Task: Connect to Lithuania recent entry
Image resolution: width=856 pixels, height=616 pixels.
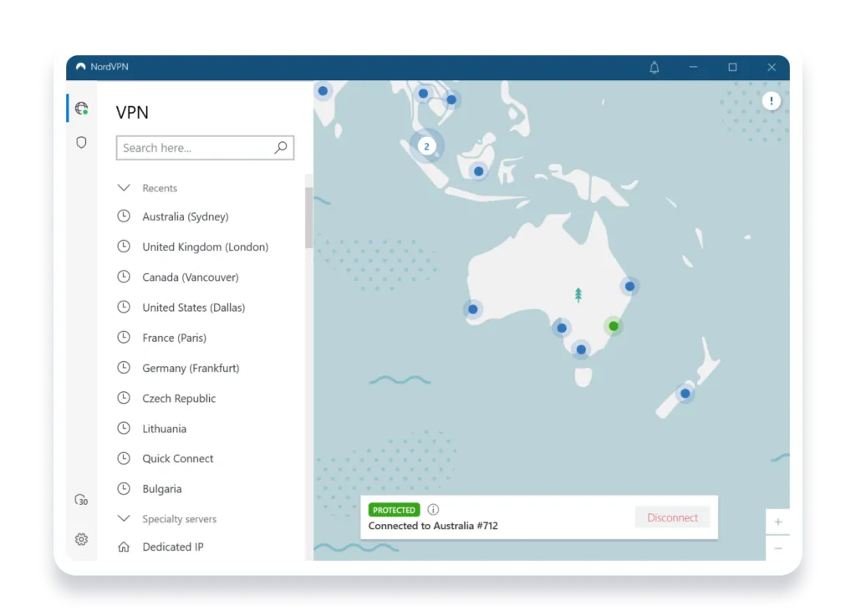Action: 165,428
